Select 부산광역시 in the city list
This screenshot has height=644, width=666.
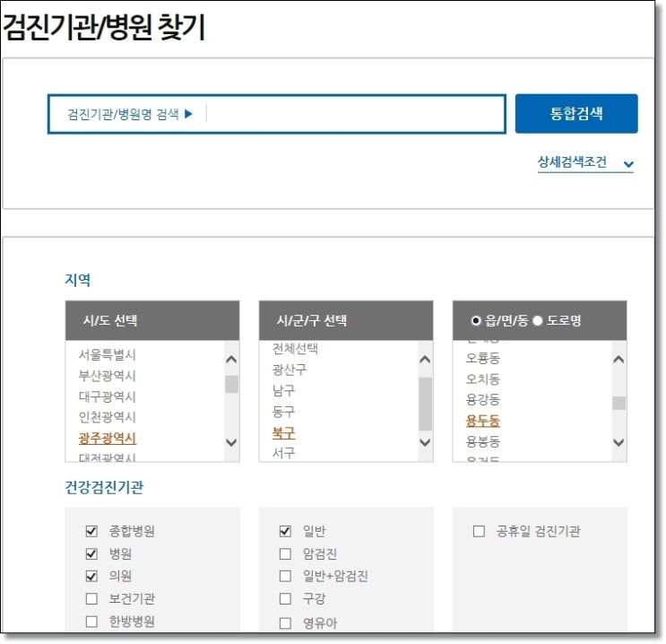[x=107, y=375]
